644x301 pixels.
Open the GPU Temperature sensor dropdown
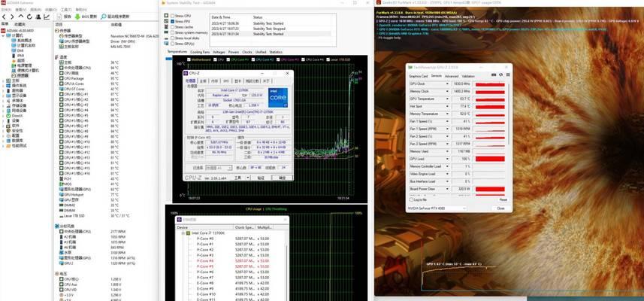448,99
